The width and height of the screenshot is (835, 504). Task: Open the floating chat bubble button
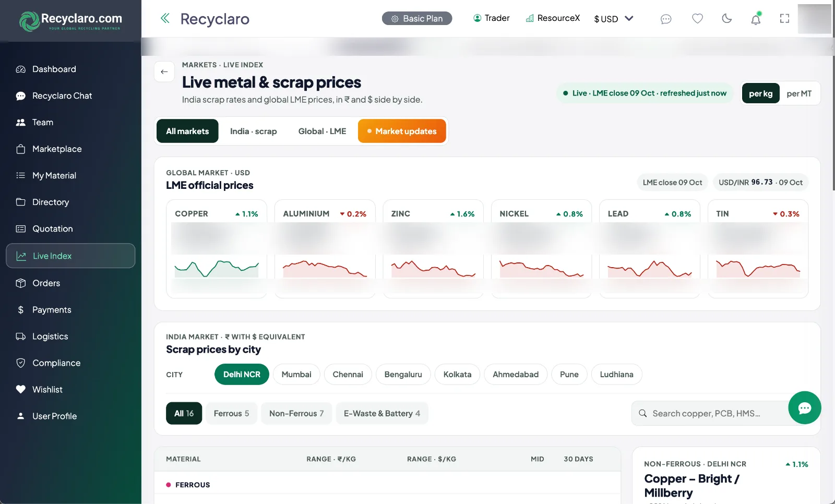click(804, 407)
